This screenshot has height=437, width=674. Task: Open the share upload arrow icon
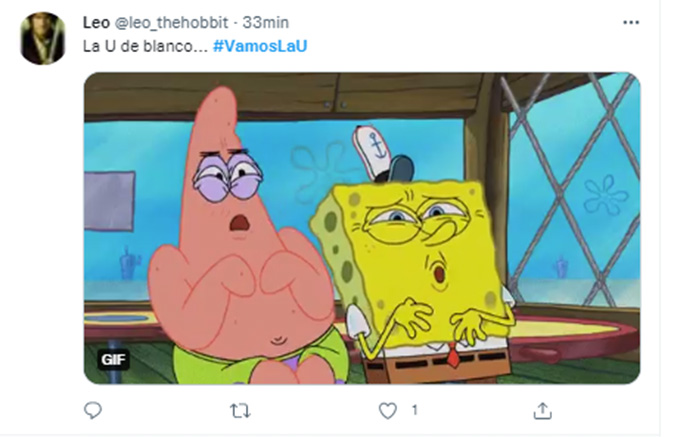click(x=542, y=411)
